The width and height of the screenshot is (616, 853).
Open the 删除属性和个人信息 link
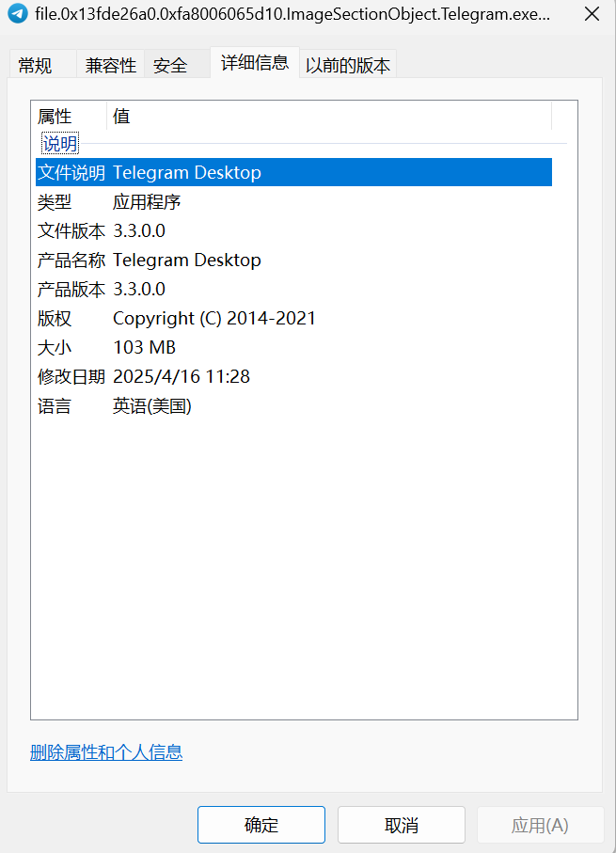(x=106, y=752)
